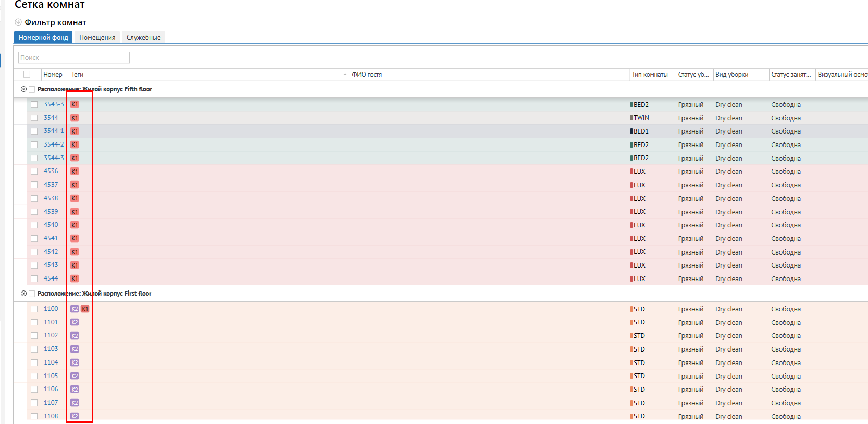Click the K1 tag on room 3543-3
The image size is (868, 424).
pyautogui.click(x=75, y=104)
